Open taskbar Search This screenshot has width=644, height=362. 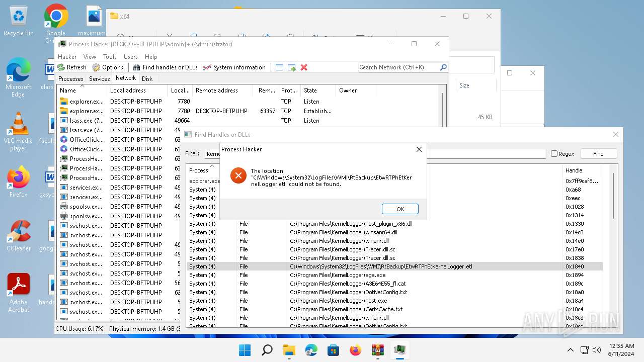coord(267,350)
